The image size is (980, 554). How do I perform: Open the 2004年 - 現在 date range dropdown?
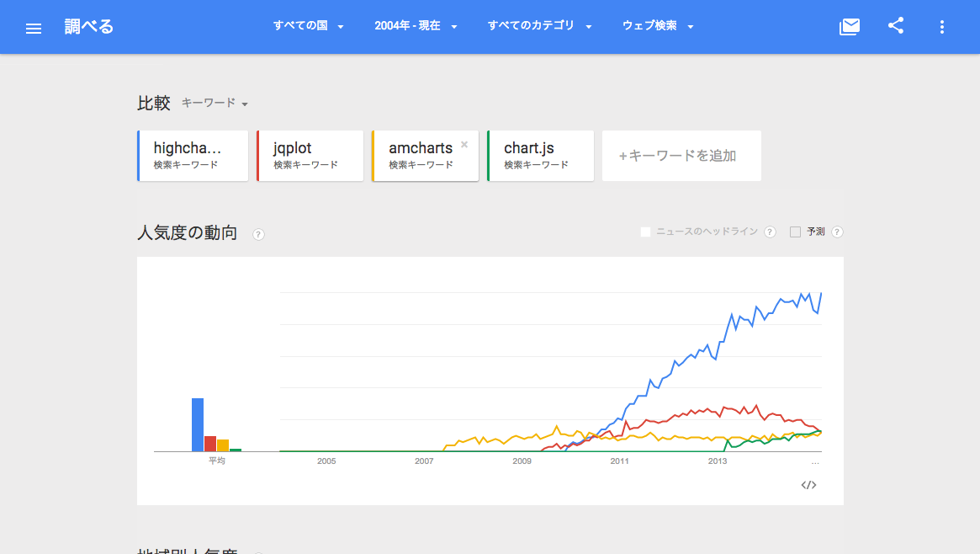coord(416,26)
